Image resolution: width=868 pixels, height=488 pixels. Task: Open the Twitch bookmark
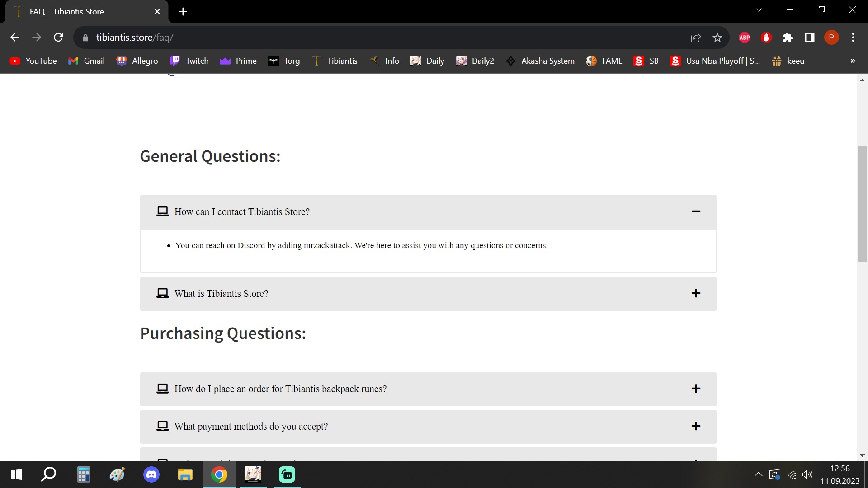[189, 61]
